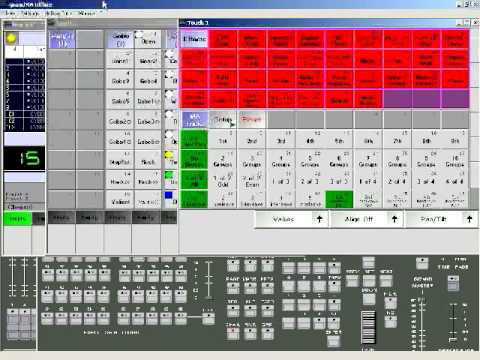Choose the "1 of 3" cell

(281, 180)
